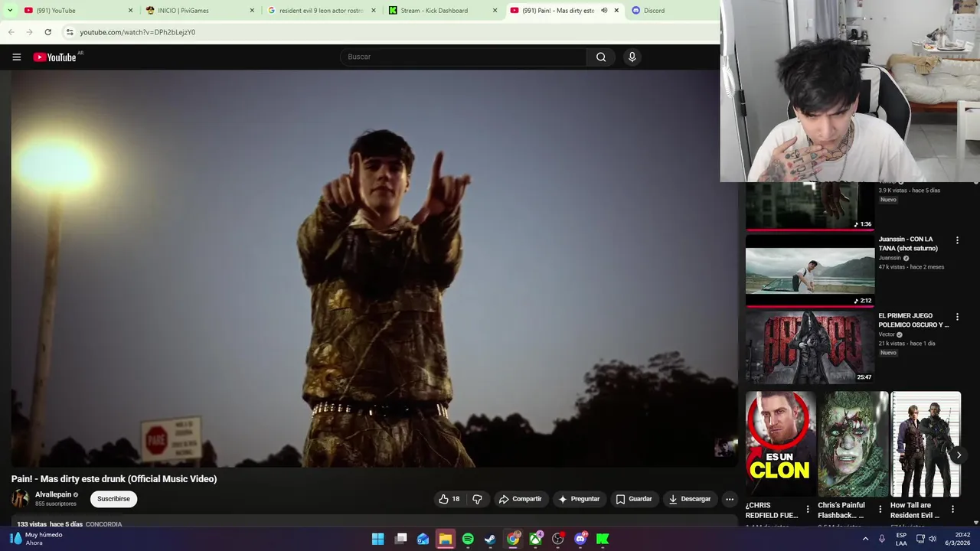Go back in browser history
This screenshot has width=980, height=551.
[11, 32]
